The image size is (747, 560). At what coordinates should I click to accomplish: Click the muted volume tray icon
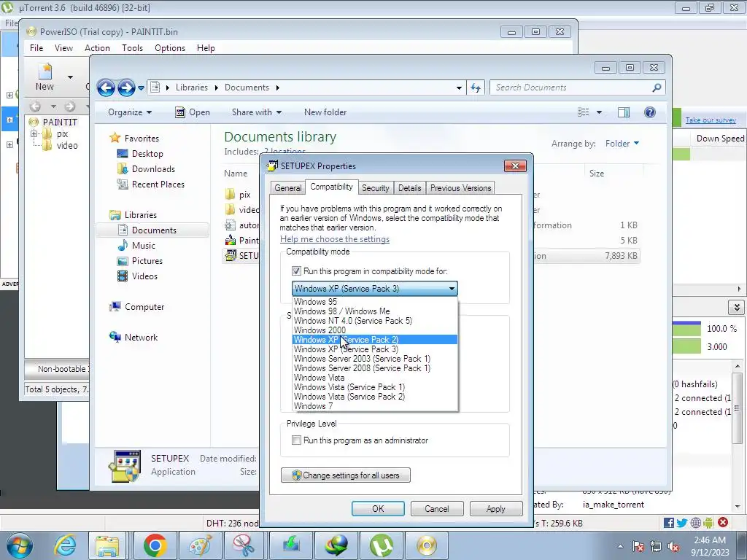[x=673, y=547]
